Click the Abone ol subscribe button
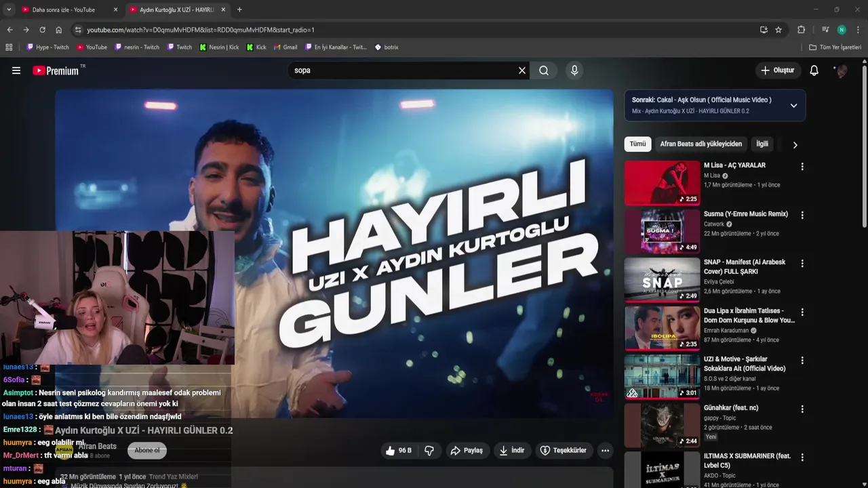868x488 pixels. (147, 451)
